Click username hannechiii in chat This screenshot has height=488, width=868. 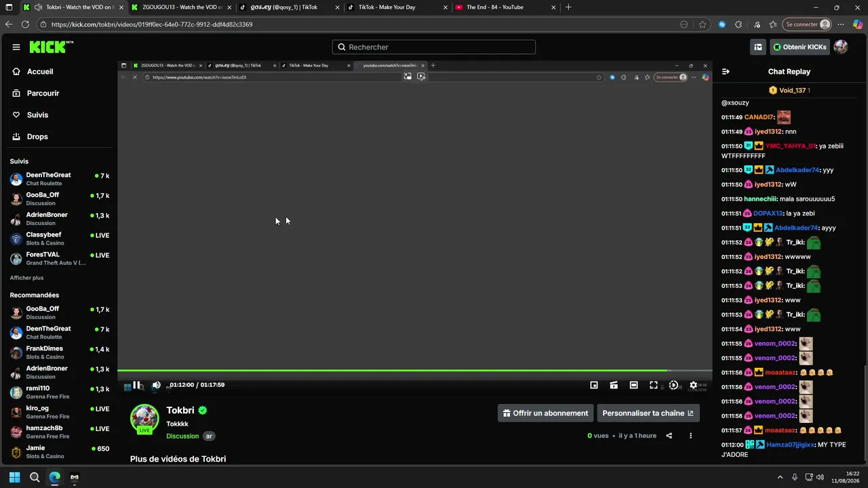[760, 199]
